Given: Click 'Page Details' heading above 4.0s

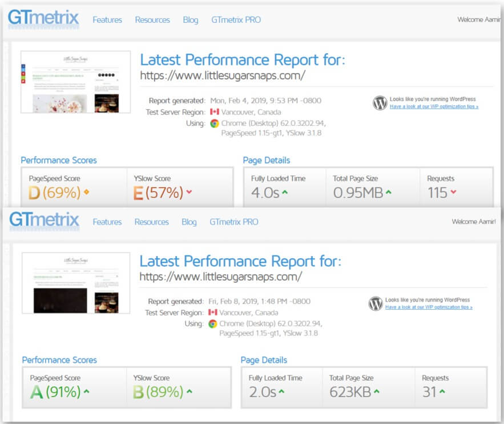Looking at the screenshot, I should click(x=267, y=160).
